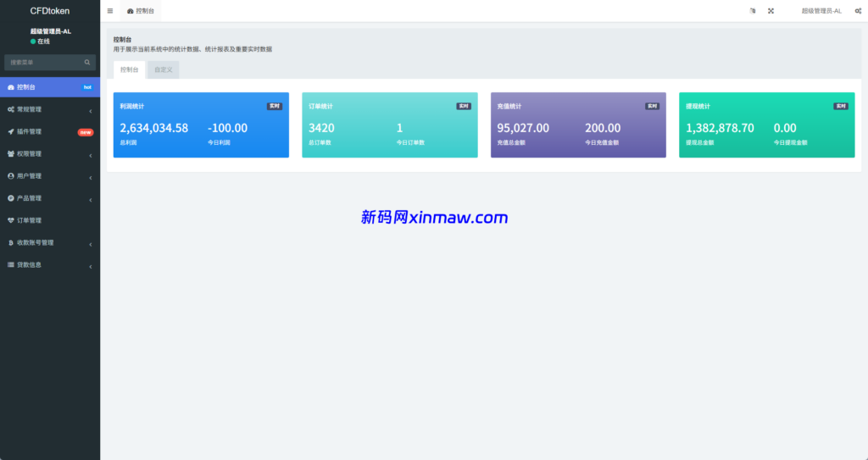The height and width of the screenshot is (460, 868).
Task: Click today's withdrawal value 0.00
Action: coord(785,128)
